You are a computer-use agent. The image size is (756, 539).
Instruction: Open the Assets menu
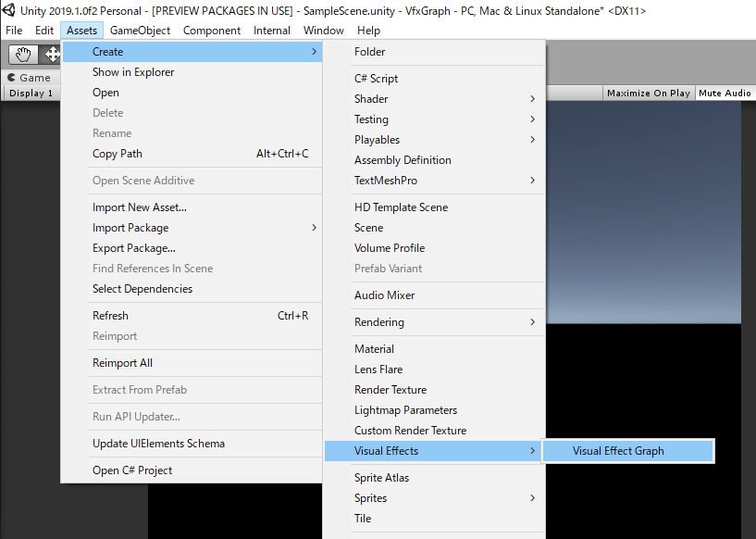point(82,31)
